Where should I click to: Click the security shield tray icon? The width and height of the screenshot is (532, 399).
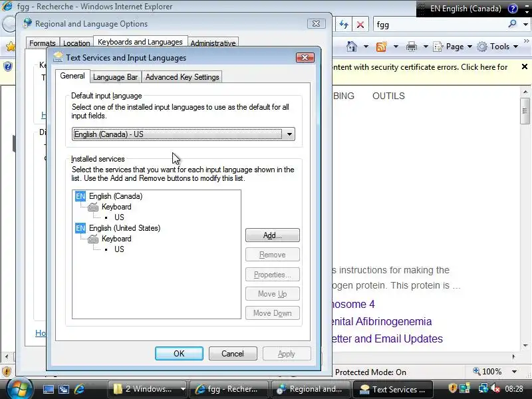click(x=452, y=388)
